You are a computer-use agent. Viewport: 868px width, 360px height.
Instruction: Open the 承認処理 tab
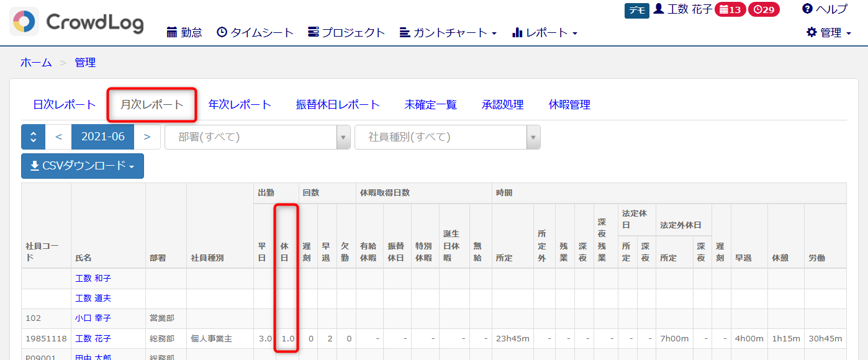pyautogui.click(x=502, y=104)
